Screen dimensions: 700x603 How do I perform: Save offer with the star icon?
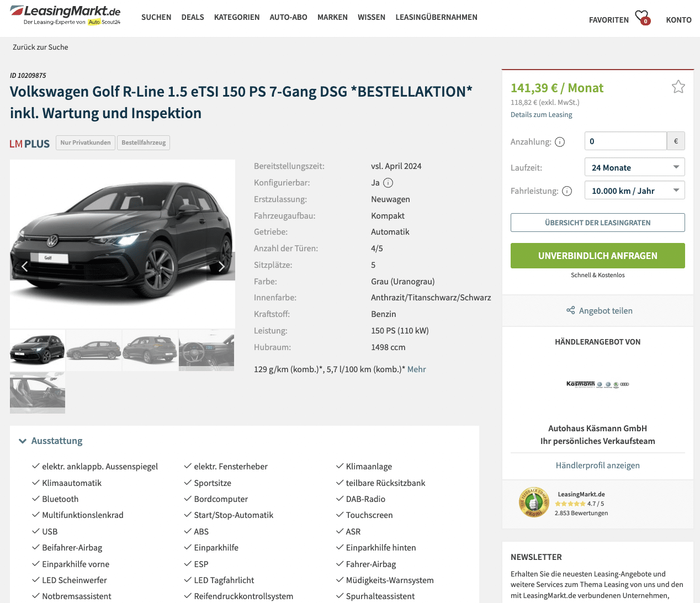[x=678, y=87]
